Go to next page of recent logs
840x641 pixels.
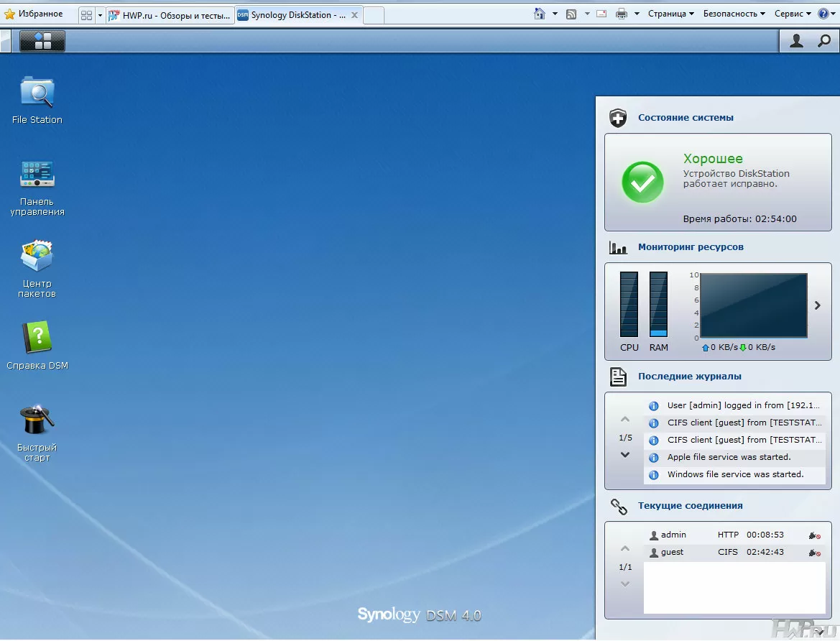[x=625, y=455]
